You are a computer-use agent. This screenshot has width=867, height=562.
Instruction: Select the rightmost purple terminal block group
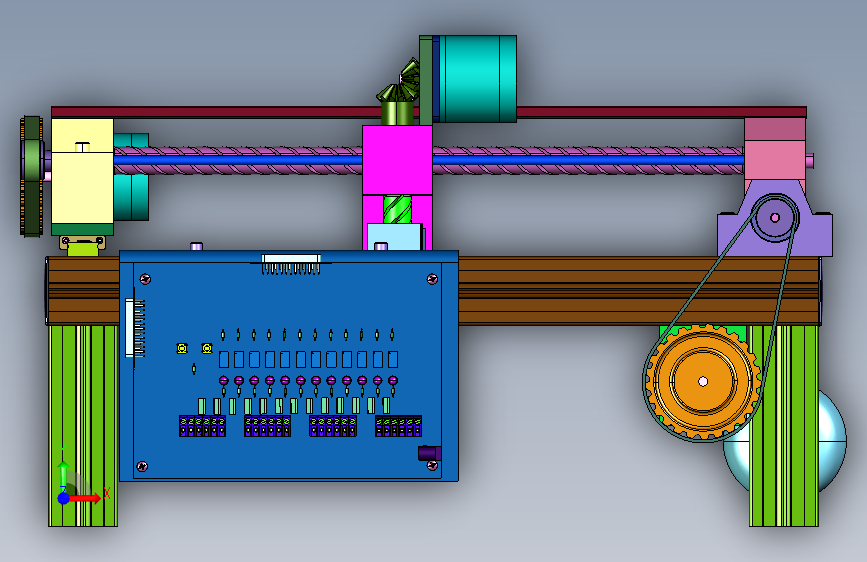coord(399,426)
